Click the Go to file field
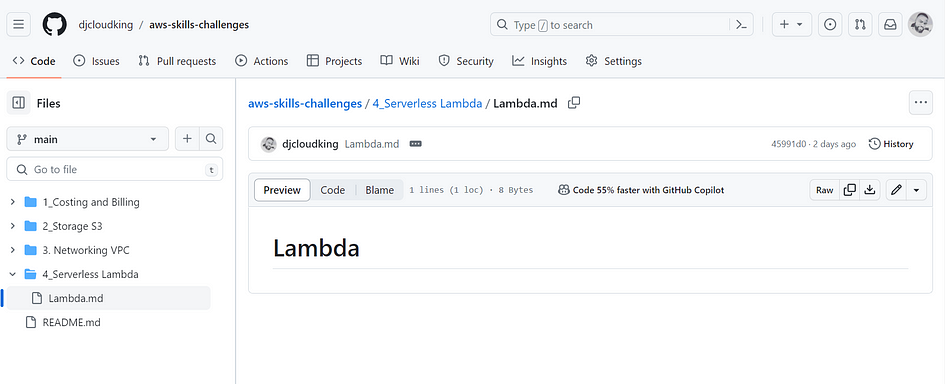 pyautogui.click(x=115, y=169)
